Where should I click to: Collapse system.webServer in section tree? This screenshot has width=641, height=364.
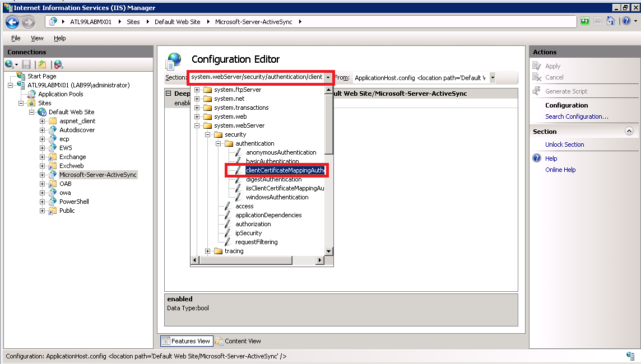point(197,126)
